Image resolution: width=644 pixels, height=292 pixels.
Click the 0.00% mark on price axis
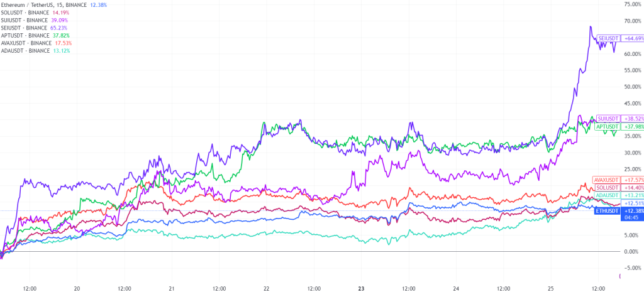pyautogui.click(x=630, y=252)
